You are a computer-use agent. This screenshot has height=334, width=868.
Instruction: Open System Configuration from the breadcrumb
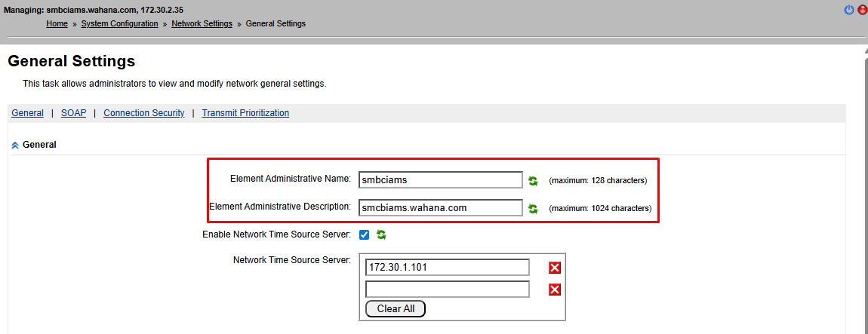pos(119,24)
